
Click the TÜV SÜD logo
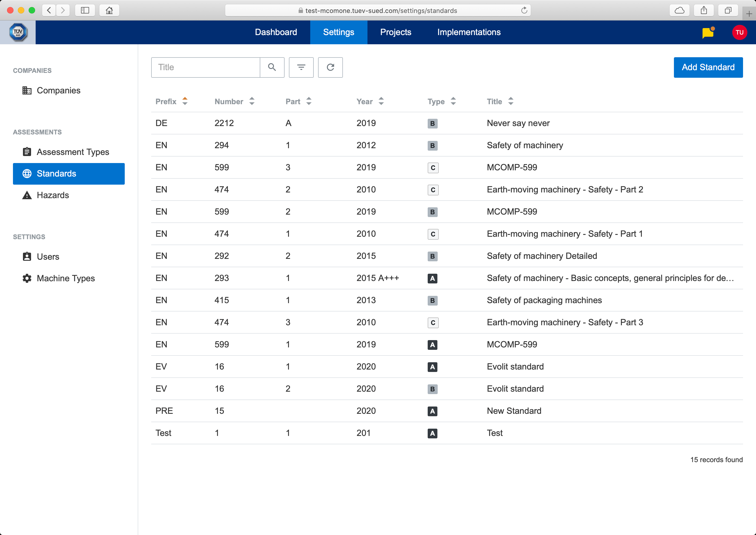point(18,32)
